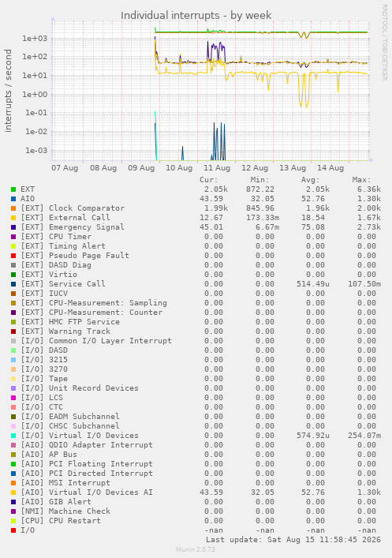
Task: Click the 11 Aug date axis label
Action: 217,168
